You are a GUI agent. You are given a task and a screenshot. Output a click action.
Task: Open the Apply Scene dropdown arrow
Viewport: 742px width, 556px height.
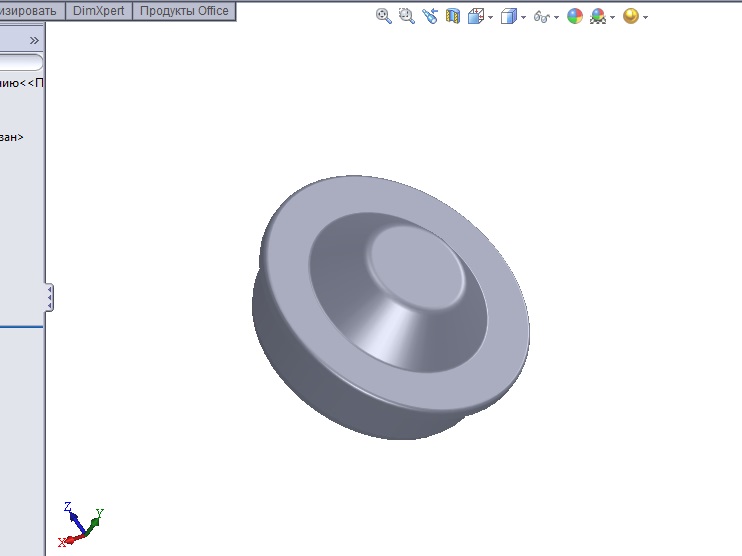(612, 17)
